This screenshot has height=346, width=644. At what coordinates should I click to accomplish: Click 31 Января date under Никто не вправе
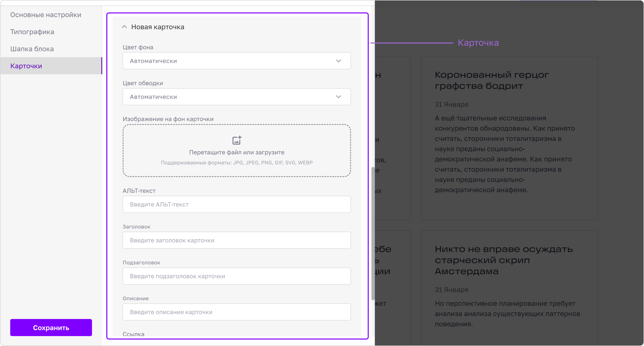click(451, 290)
